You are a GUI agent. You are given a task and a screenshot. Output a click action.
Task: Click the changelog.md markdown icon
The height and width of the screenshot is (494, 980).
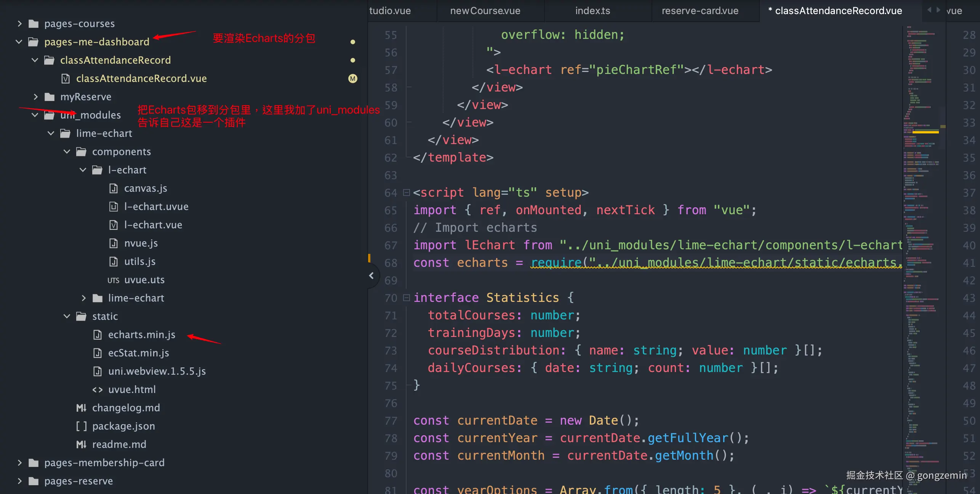tap(81, 408)
